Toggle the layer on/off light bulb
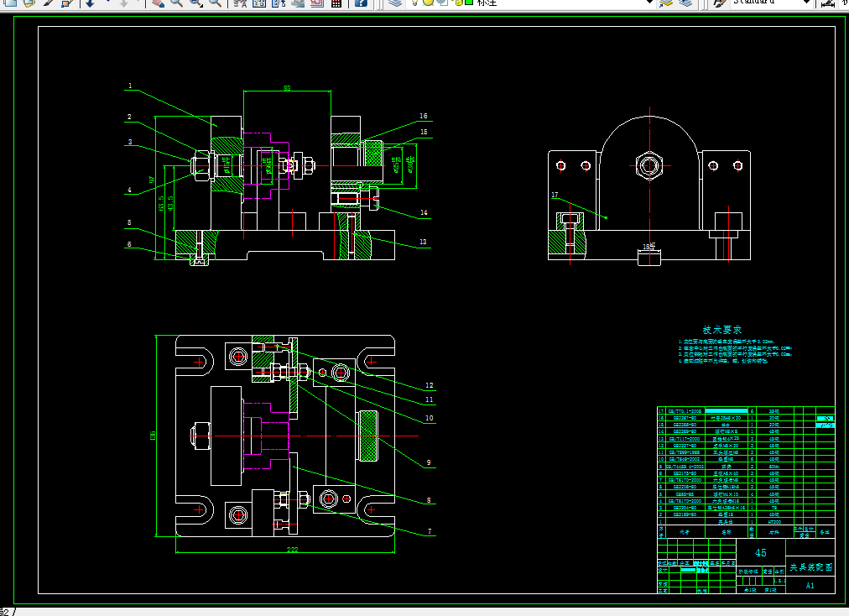The image size is (849, 616). (x=414, y=3)
